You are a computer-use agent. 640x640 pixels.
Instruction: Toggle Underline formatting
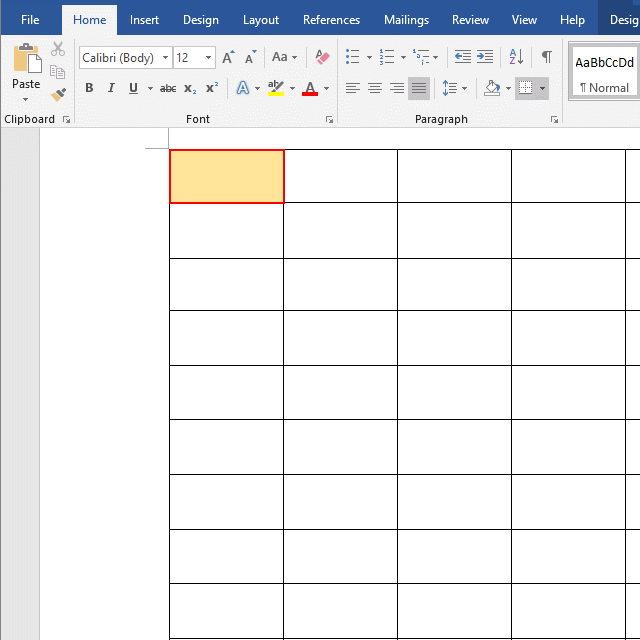tap(133, 88)
